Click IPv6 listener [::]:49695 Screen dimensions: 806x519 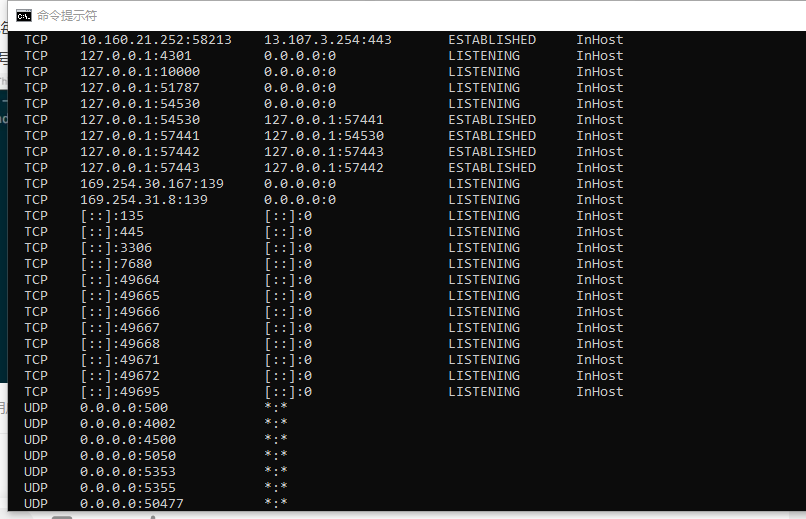120,392
